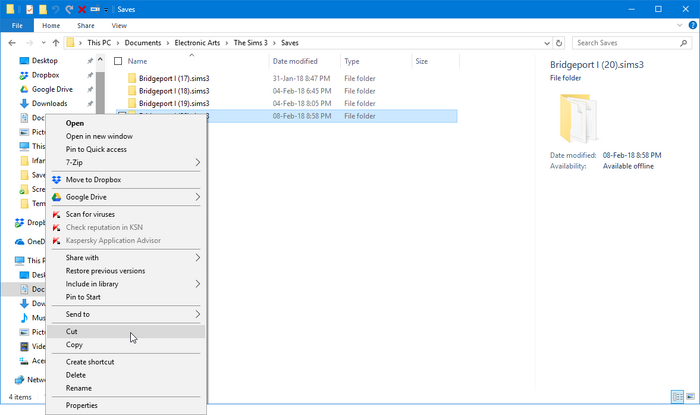This screenshot has width=700, height=415.
Task: Open the Home ribbon tab
Action: point(51,25)
